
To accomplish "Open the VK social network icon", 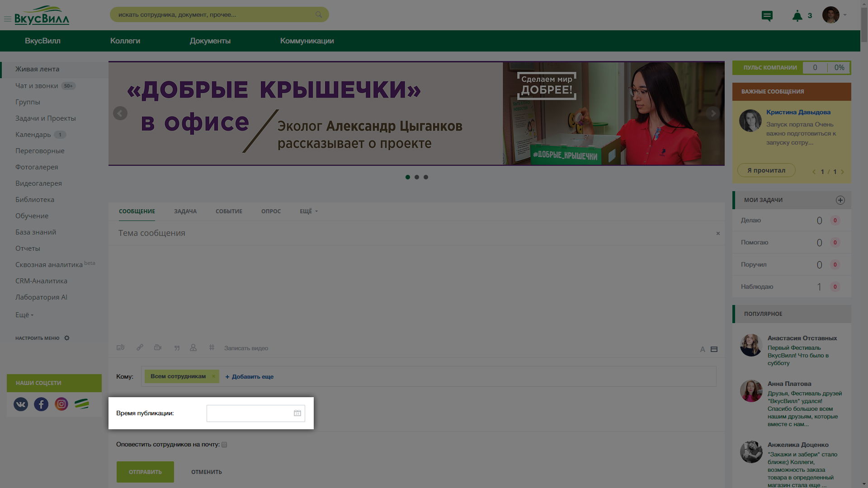I will coord(21,404).
